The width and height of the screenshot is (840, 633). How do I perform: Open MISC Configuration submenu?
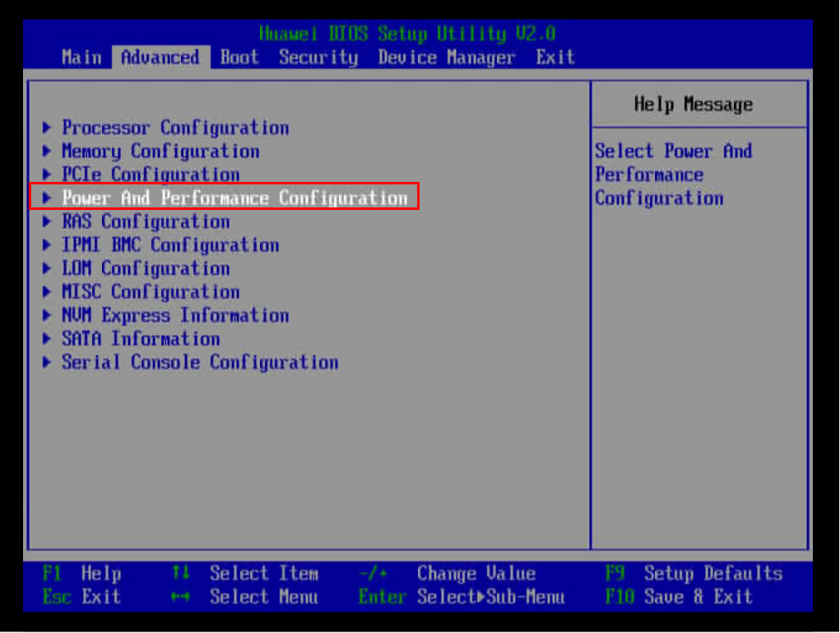(151, 291)
